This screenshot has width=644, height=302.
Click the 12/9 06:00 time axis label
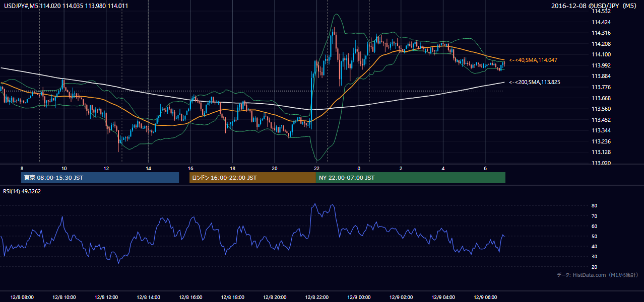485,297
